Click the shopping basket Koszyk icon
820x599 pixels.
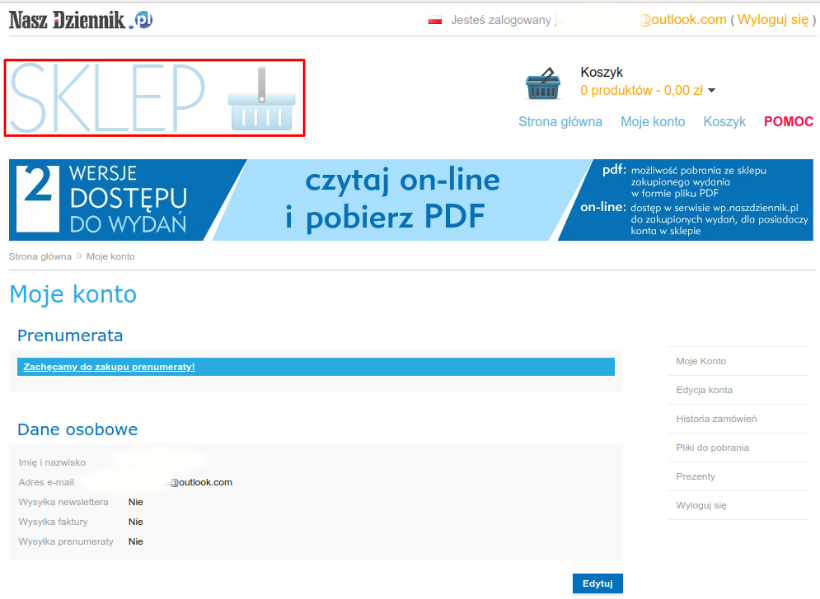[x=543, y=83]
